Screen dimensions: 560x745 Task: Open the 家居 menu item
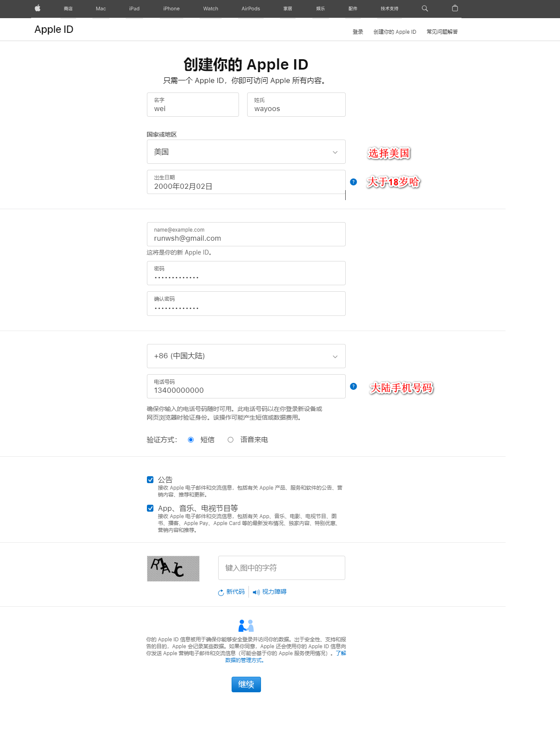pos(288,9)
